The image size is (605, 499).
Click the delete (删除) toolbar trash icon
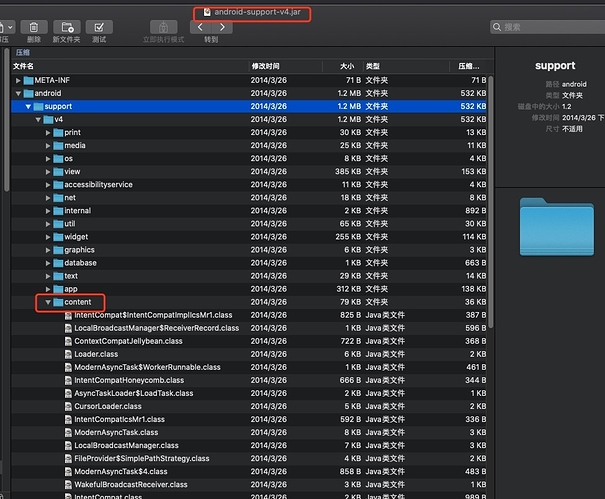34,27
